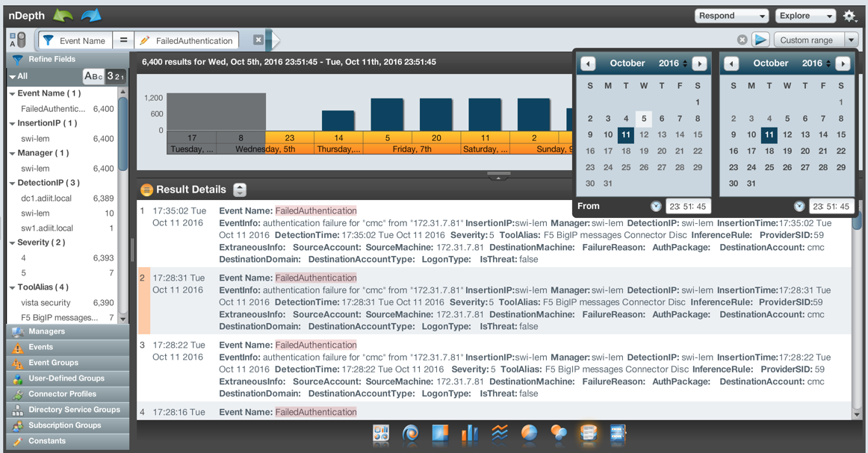Collapse the All refine fields list
This screenshot has height=453, width=868.
pos(12,76)
